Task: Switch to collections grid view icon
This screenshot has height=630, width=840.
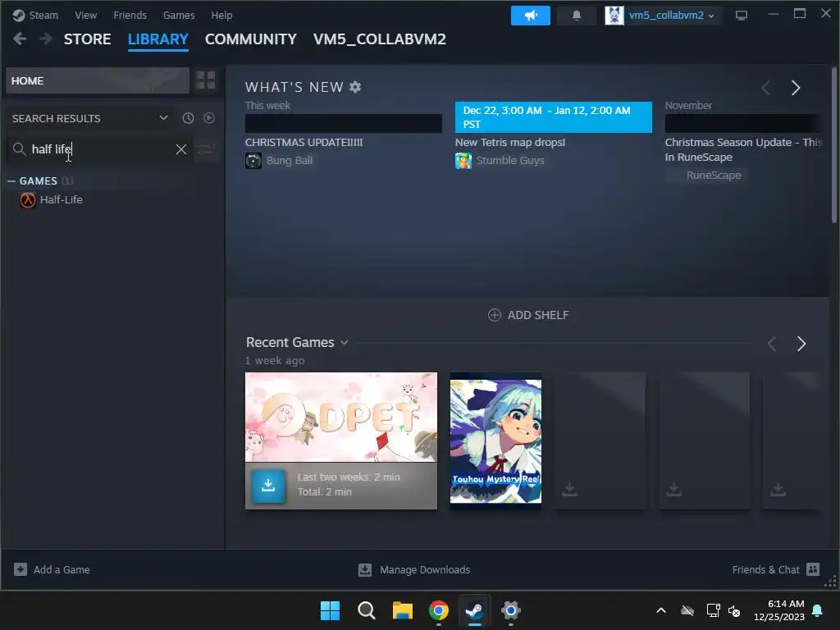Action: (206, 80)
